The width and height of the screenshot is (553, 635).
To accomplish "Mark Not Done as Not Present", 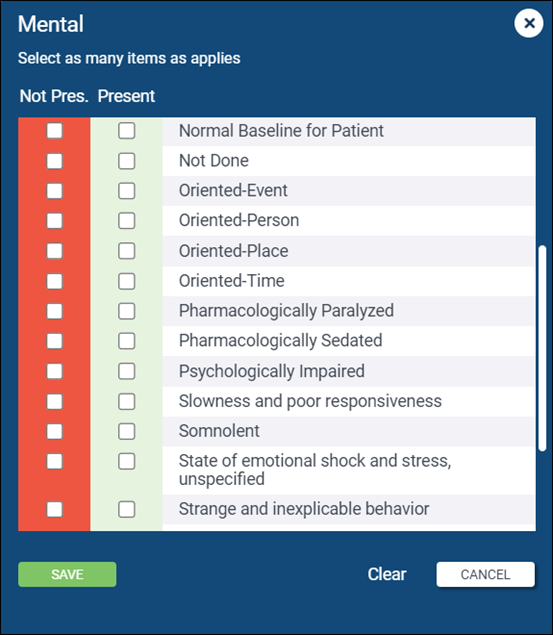I will tap(55, 161).
